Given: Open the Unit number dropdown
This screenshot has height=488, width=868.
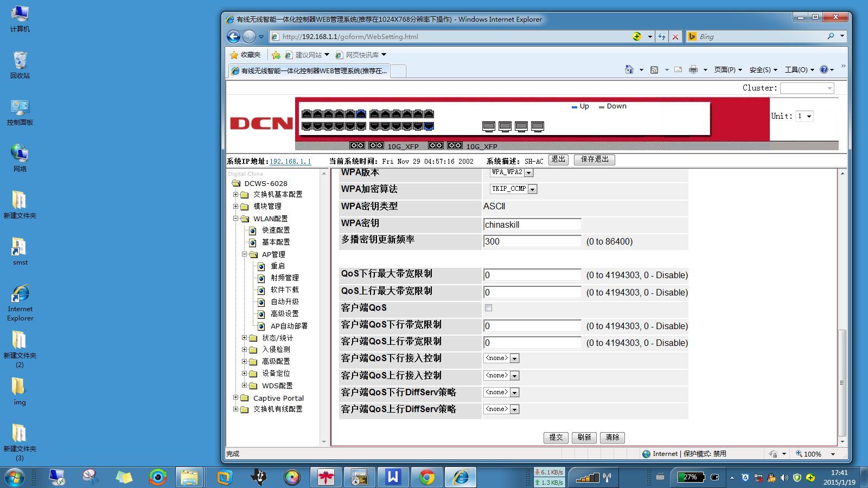Looking at the screenshot, I should pos(805,116).
